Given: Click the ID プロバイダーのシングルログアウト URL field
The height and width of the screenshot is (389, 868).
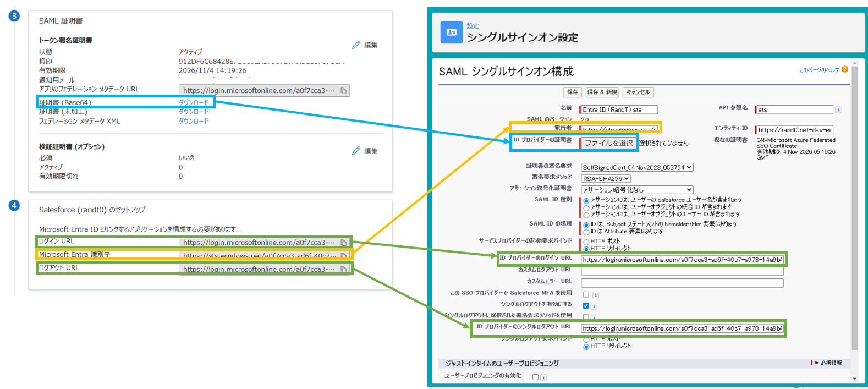Looking at the screenshot, I should 682,328.
